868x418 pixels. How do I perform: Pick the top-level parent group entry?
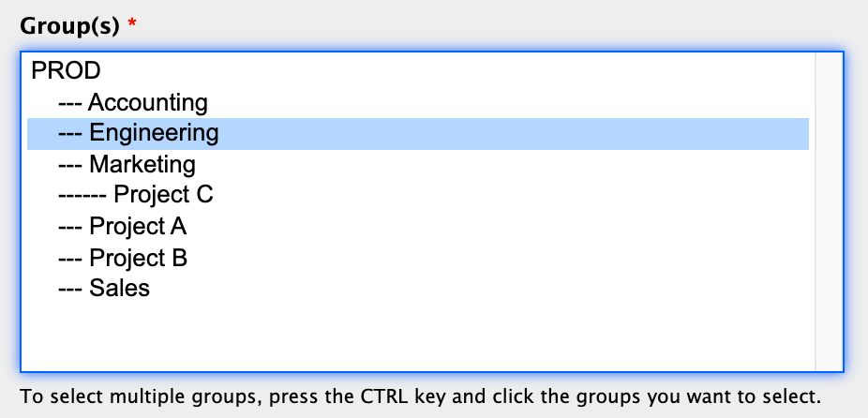click(x=418, y=71)
